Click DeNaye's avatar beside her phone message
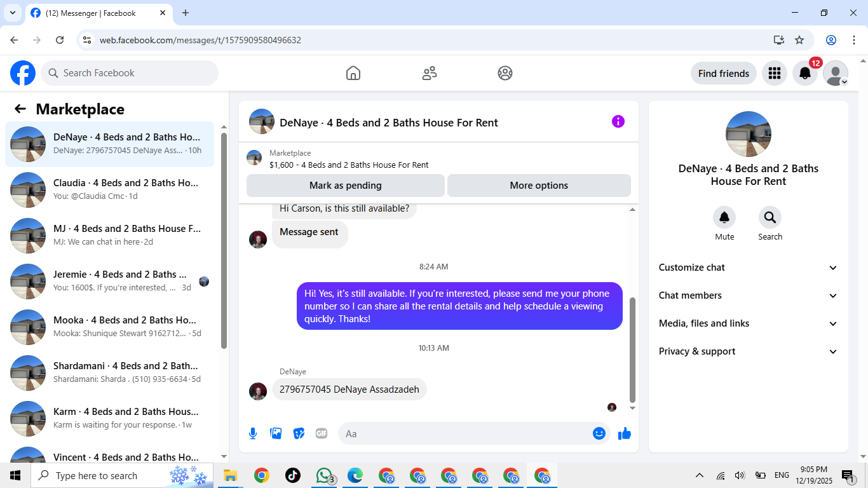 [258, 391]
